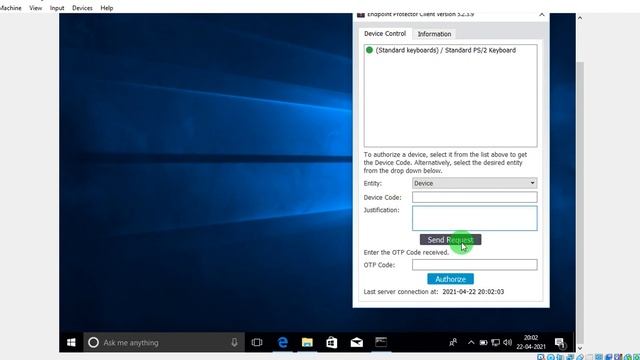This screenshot has height=360, width=640.
Task: Open File Explorer from the taskbar
Action: 307,342
